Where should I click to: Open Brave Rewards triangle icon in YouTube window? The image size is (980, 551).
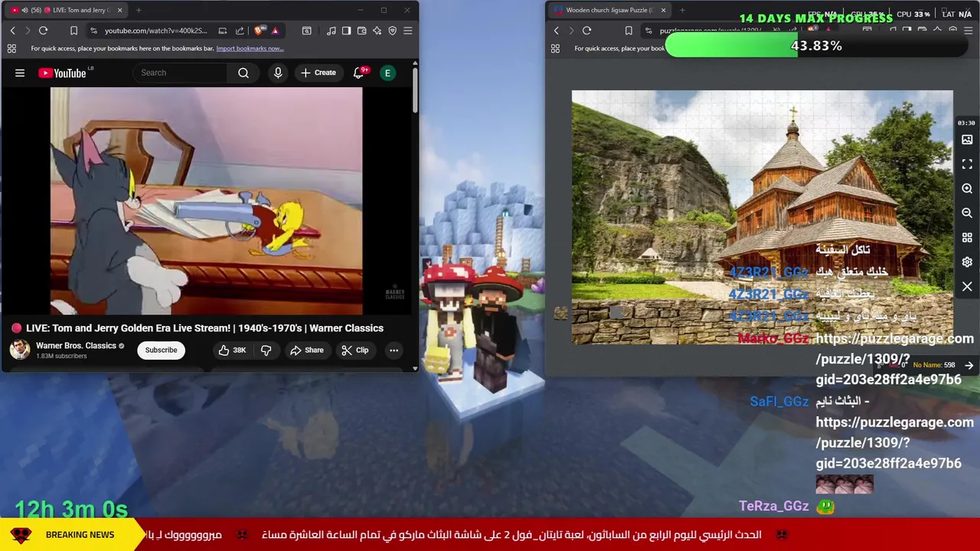click(x=275, y=31)
